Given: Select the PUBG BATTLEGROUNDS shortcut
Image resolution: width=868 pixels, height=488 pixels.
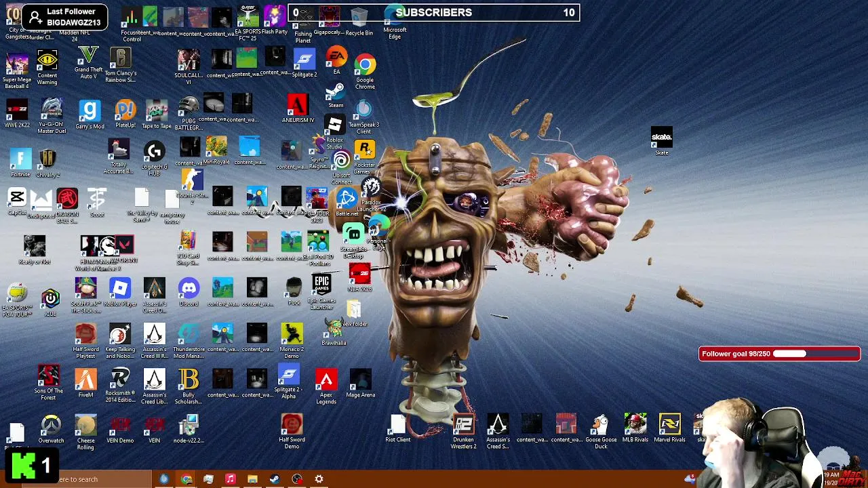Looking at the screenshot, I should (189, 114).
